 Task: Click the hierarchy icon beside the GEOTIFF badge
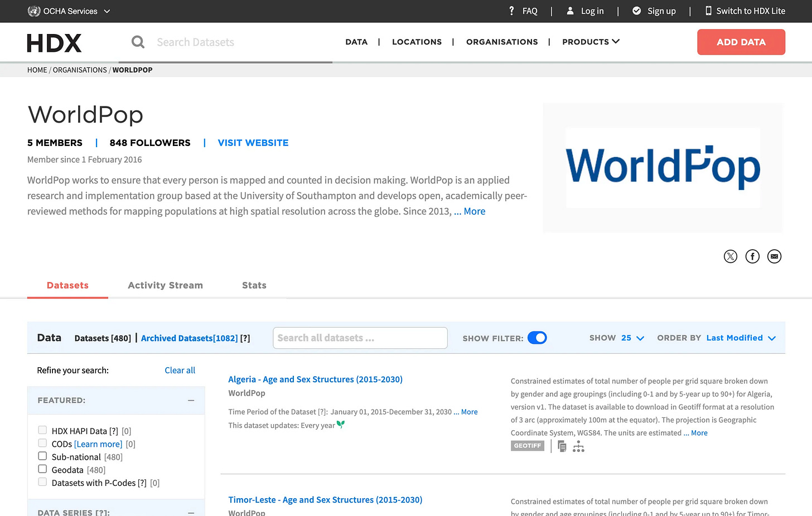point(578,446)
